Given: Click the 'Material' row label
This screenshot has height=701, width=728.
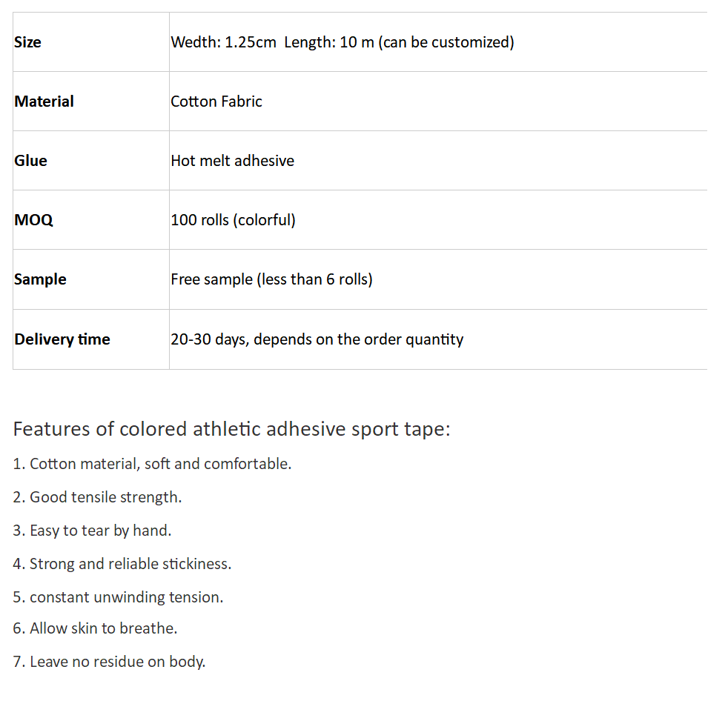Looking at the screenshot, I should [x=44, y=102].
